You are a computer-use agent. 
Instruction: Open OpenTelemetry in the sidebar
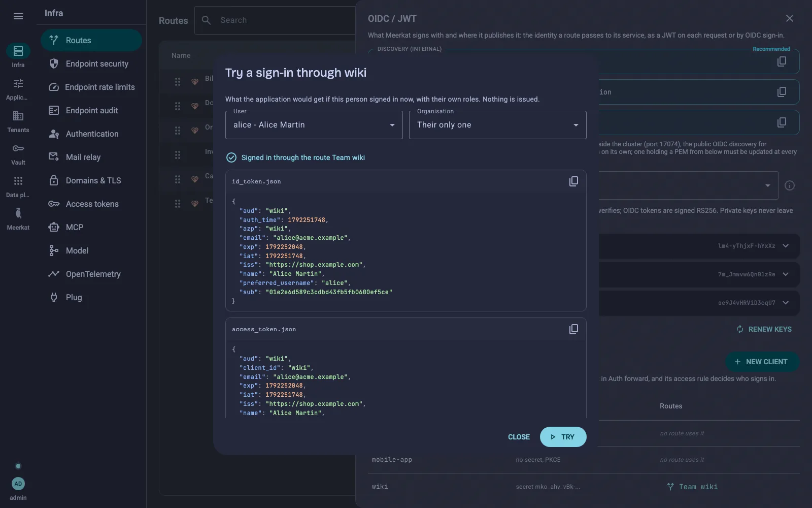(x=91, y=274)
